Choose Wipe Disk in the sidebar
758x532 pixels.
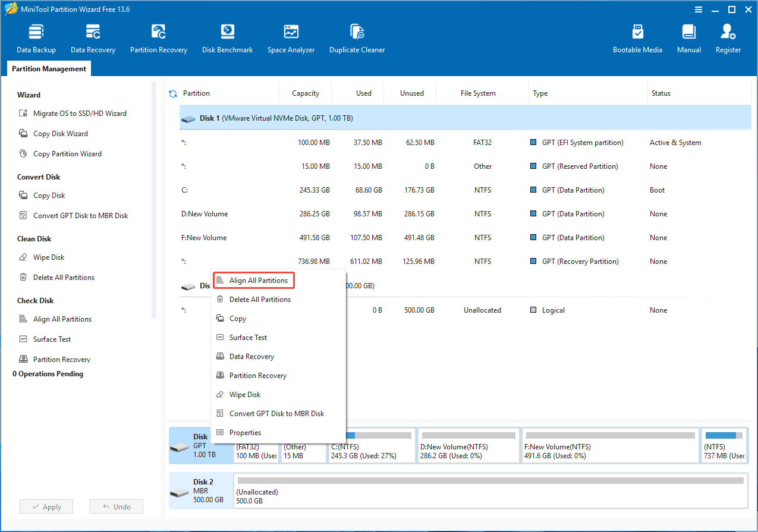click(x=42, y=257)
